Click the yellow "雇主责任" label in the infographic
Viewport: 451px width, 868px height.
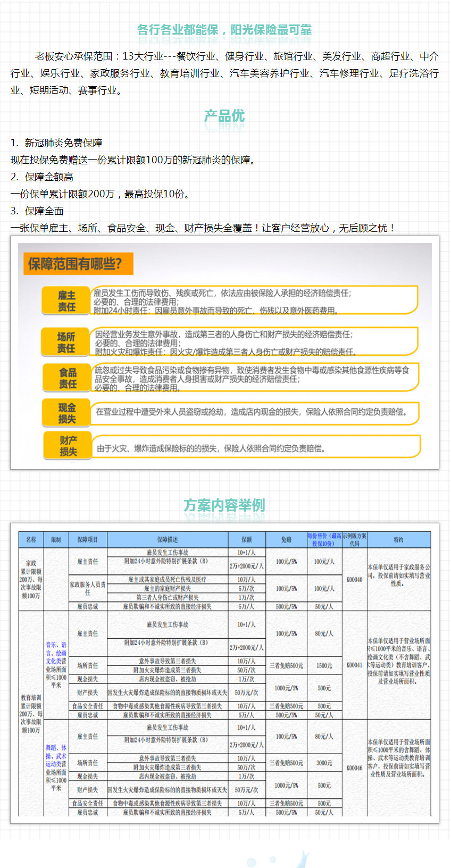click(66, 301)
